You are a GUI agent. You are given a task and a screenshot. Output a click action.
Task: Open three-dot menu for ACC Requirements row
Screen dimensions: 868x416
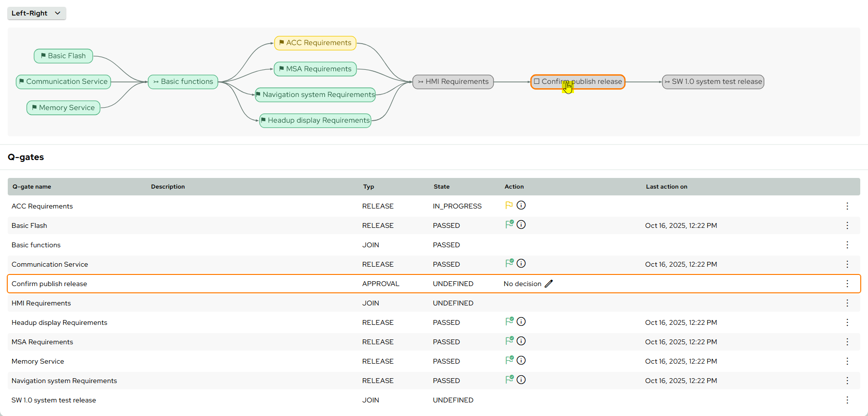click(847, 206)
